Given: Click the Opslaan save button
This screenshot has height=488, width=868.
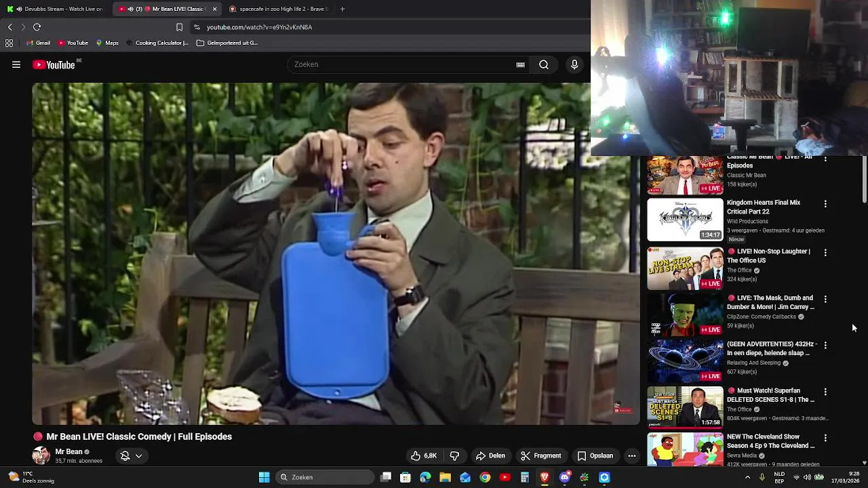Looking at the screenshot, I should (595, 455).
